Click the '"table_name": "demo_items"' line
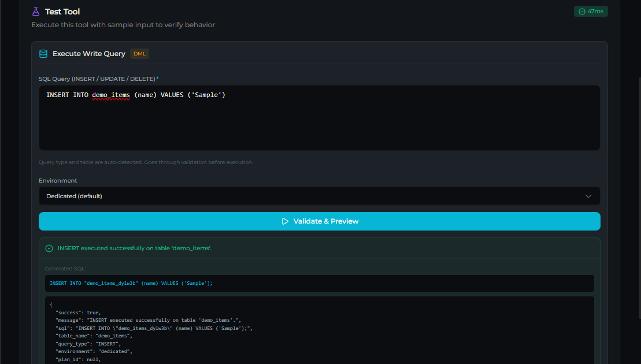641x364 pixels. [94, 336]
